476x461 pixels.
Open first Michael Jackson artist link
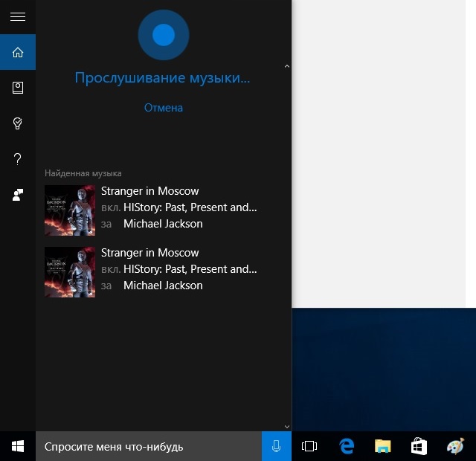pos(163,224)
